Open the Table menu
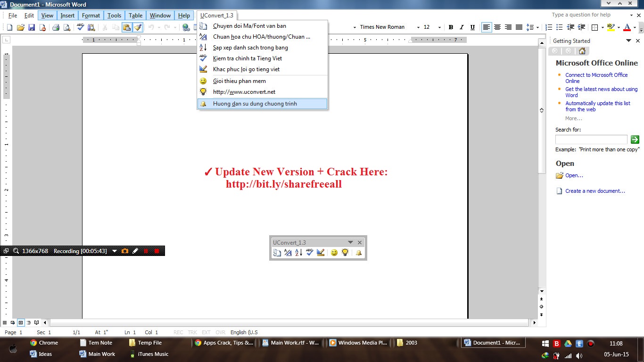 (x=136, y=16)
